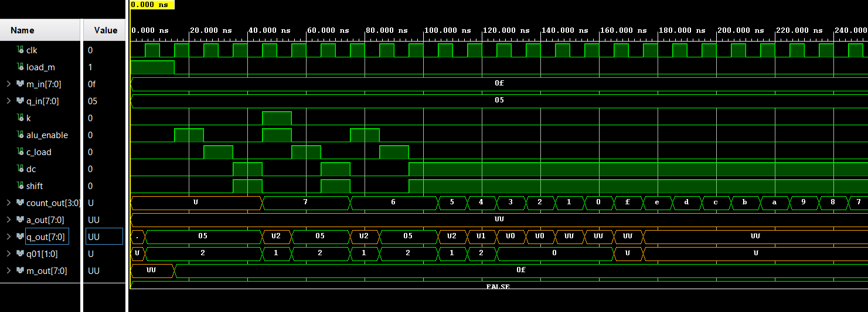This screenshot has height=312, width=868.
Task: Click the 160.000 ns ruler mark
Action: point(624,30)
